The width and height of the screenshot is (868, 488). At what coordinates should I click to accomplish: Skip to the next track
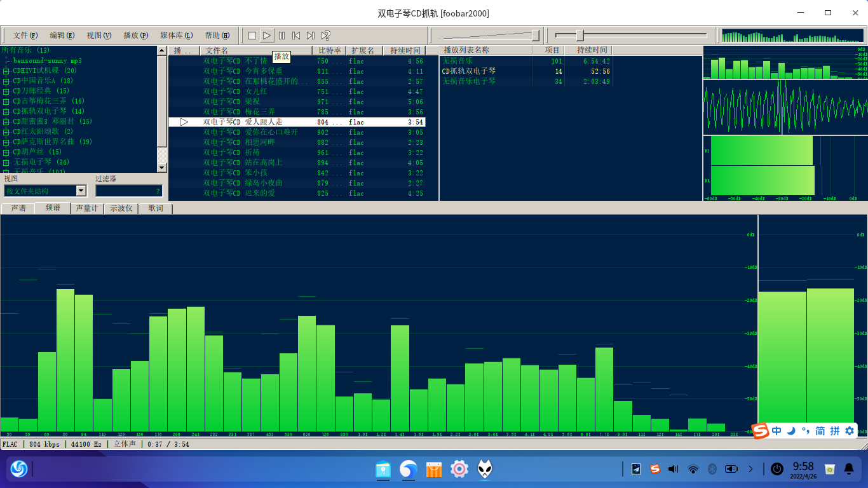(x=311, y=36)
